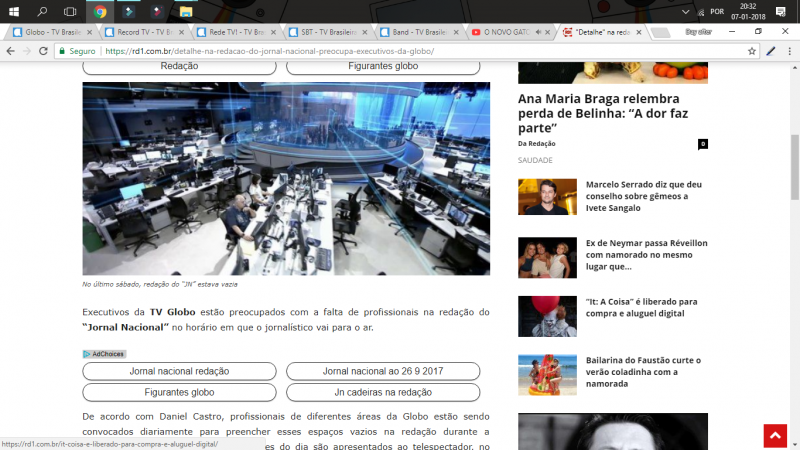Show hidden system tray icons
The height and width of the screenshot is (450, 800).
tap(685, 12)
